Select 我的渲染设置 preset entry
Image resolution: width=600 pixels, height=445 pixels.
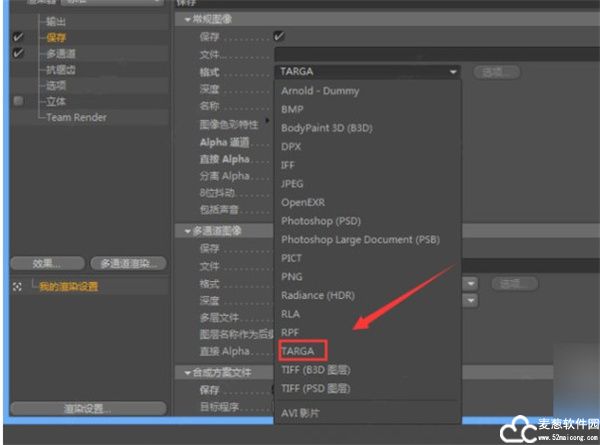pyautogui.click(x=69, y=286)
